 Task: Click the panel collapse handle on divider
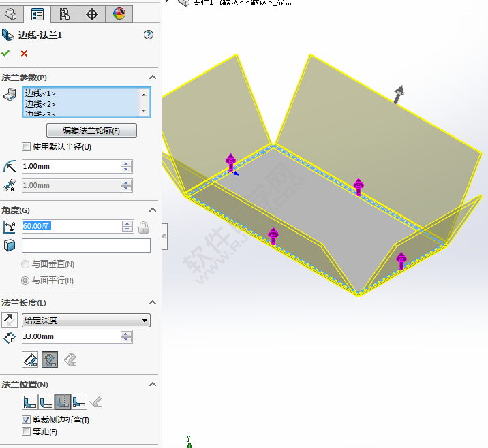point(164,236)
